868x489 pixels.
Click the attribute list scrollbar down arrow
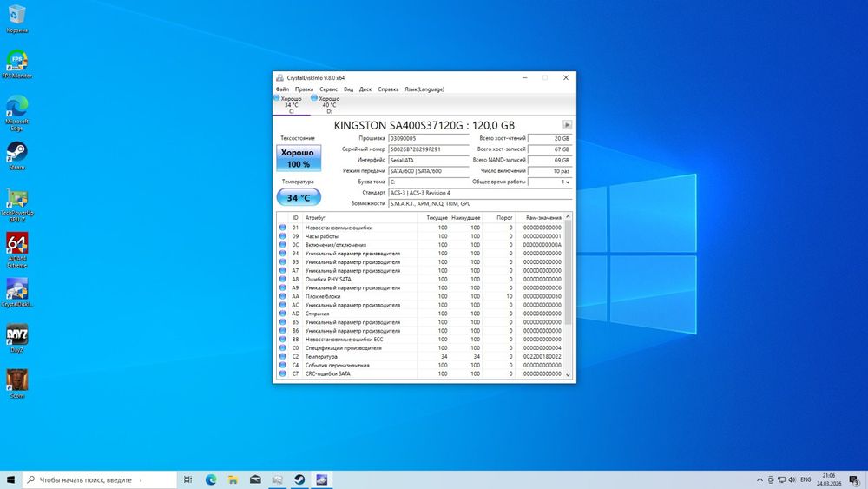(568, 375)
